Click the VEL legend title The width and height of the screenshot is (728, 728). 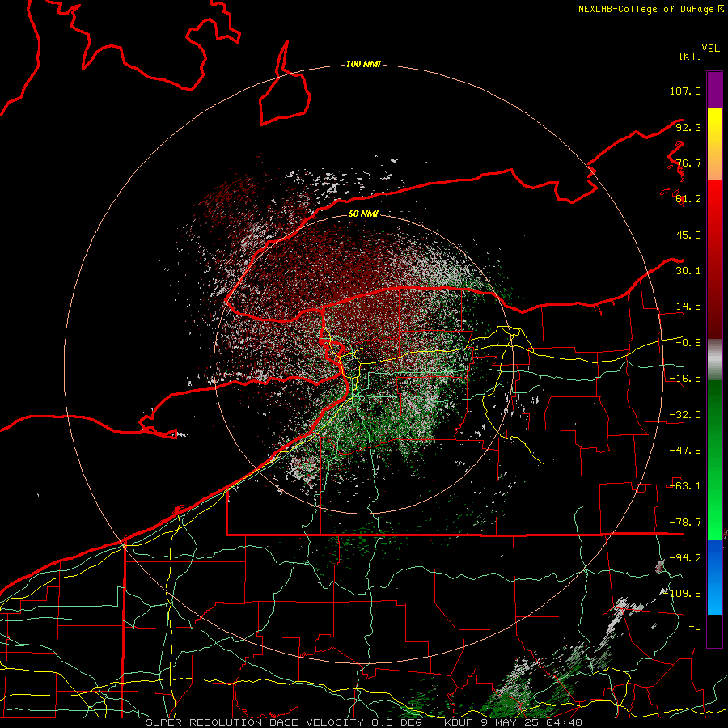point(710,49)
